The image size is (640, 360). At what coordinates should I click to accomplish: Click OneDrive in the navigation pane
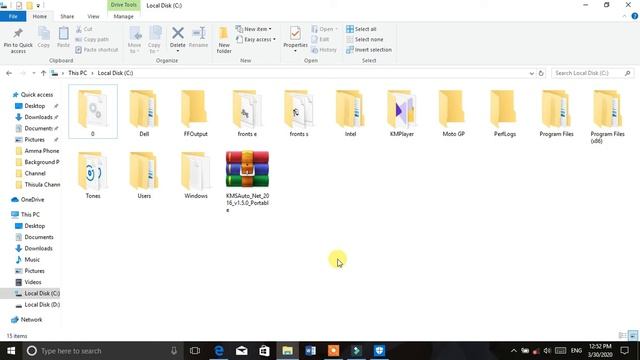click(x=28, y=200)
